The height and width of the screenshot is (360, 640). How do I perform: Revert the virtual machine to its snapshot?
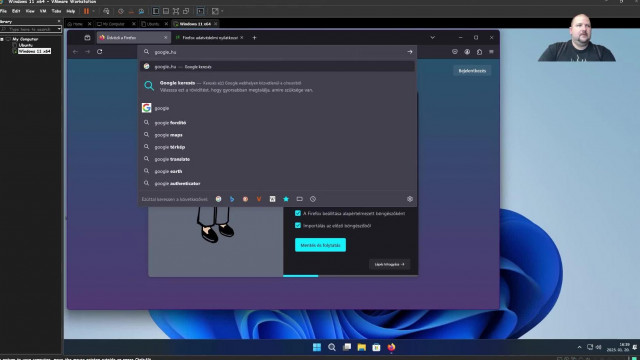(131, 11)
